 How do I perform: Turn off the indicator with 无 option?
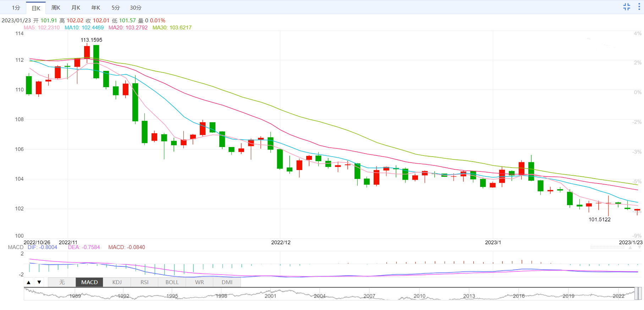[x=62, y=282]
